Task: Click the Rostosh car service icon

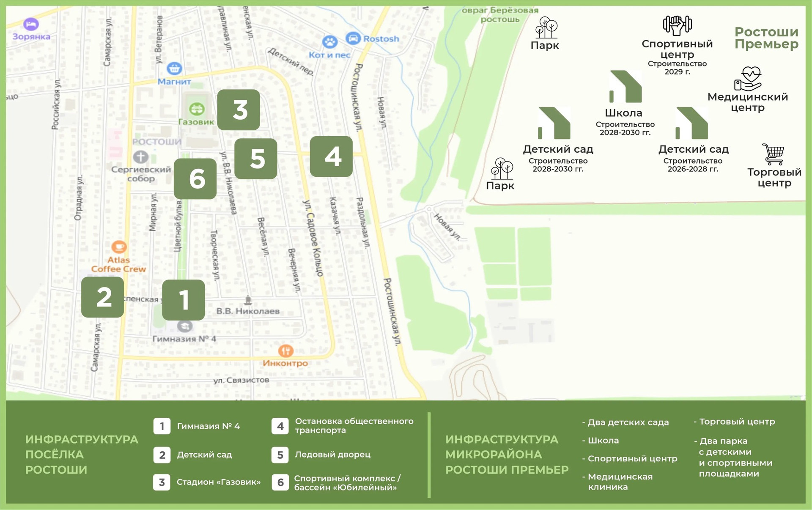Action: (x=353, y=38)
